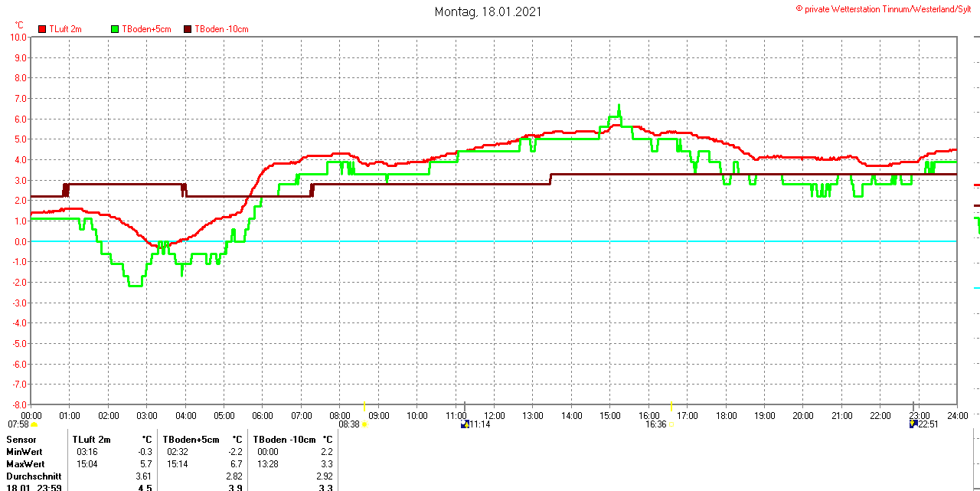Click the Montag, 18.01.2021 chart title
Image resolution: width=980 pixels, height=491 pixels.
coord(488,11)
